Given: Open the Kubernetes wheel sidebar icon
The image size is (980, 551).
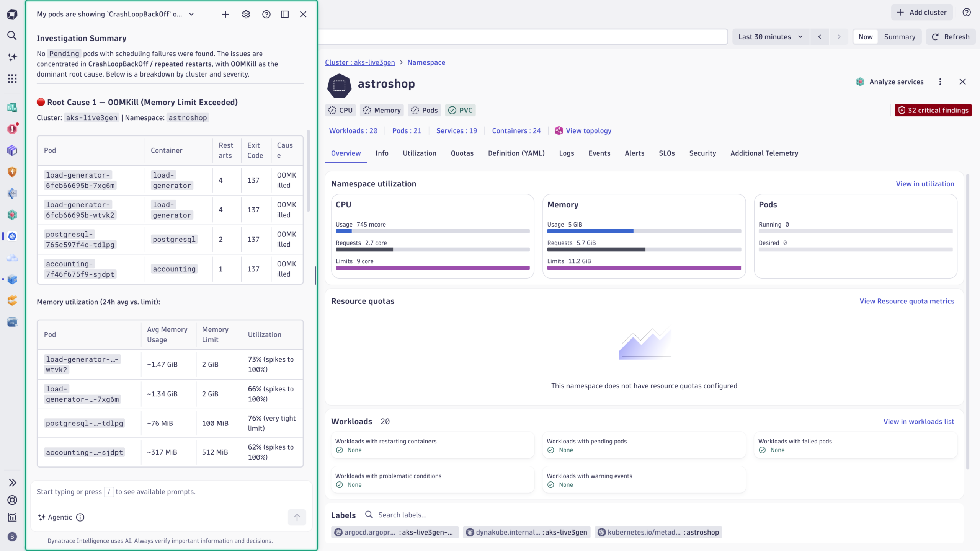Looking at the screenshot, I should click(x=12, y=236).
